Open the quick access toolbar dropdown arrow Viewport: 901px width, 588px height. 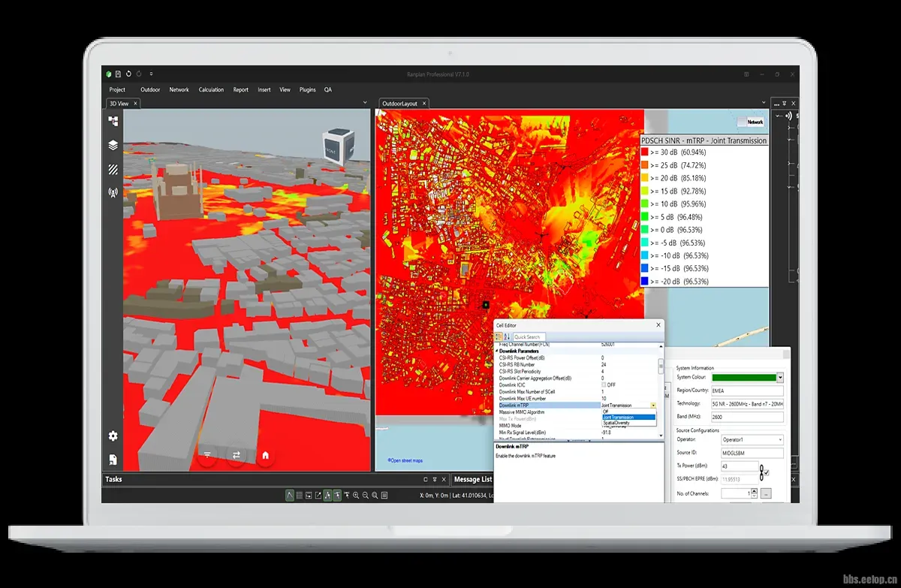(151, 74)
